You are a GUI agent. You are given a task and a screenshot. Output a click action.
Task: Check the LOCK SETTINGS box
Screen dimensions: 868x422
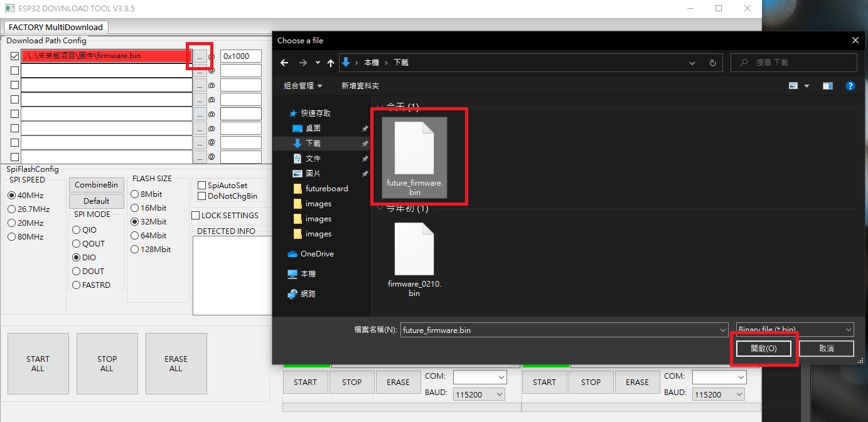(196, 216)
